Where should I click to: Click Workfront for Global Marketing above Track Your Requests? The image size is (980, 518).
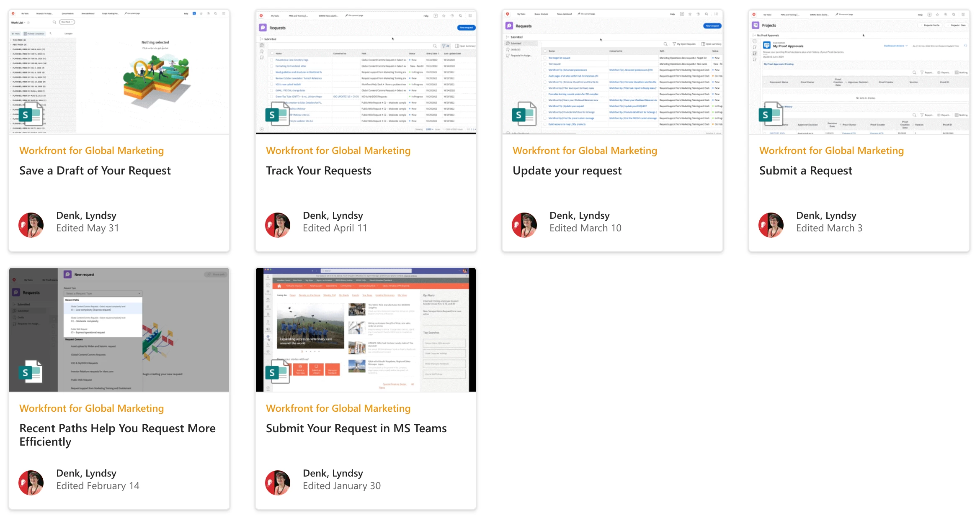(338, 151)
